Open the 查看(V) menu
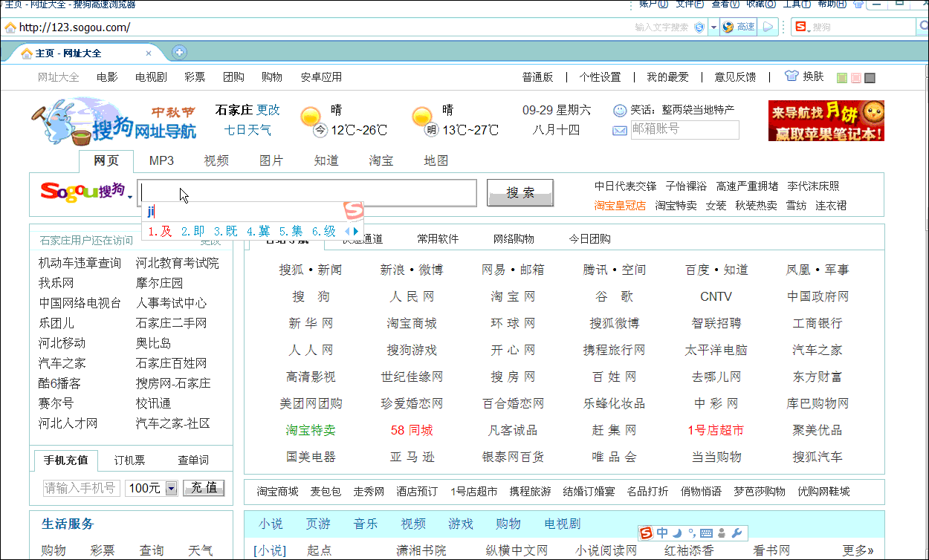This screenshot has width=929, height=560. [x=725, y=4]
